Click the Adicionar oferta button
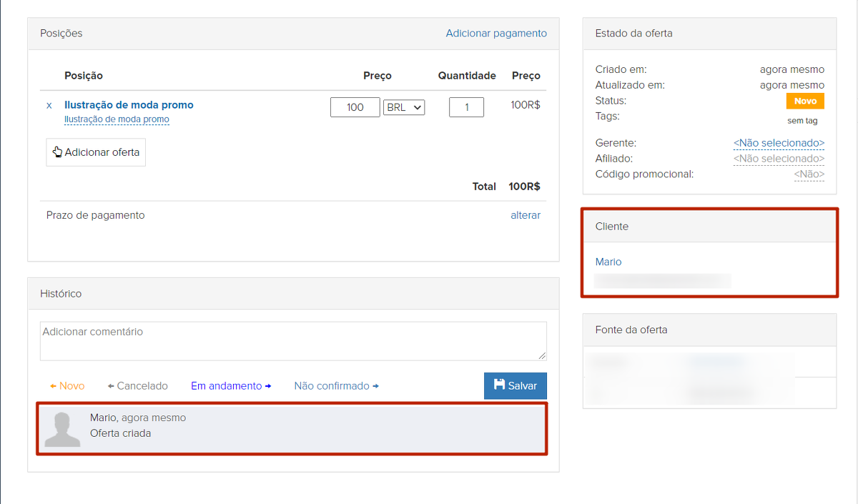This screenshot has width=858, height=504. 96,152
